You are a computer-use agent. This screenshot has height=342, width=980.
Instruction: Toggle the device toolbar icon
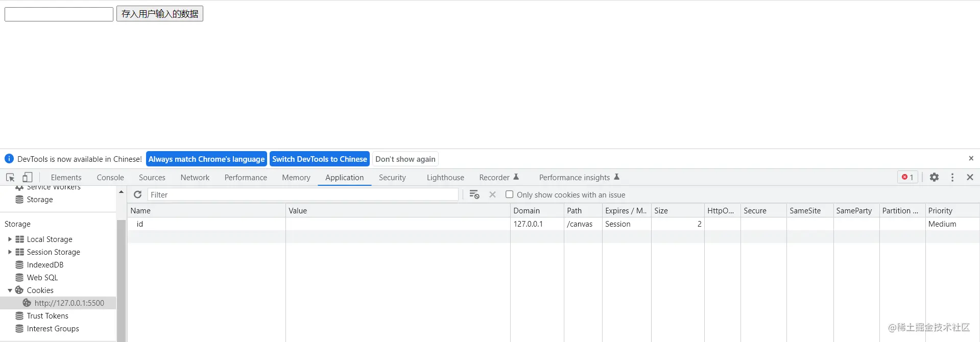(28, 178)
